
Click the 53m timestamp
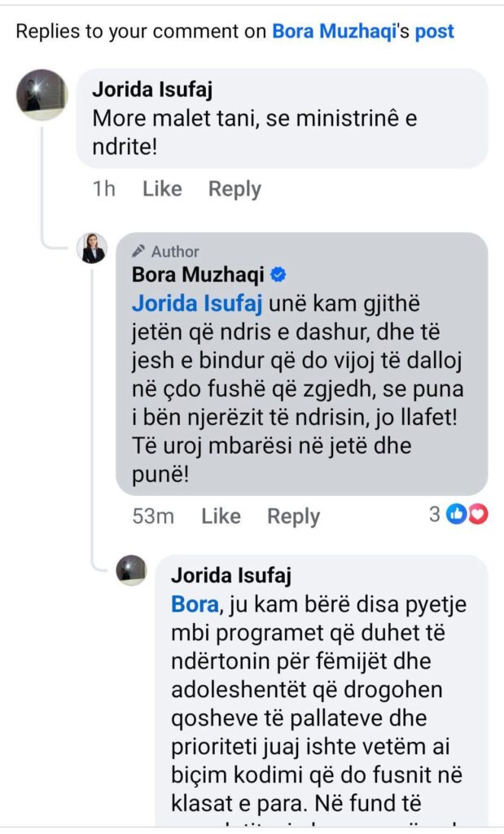[x=153, y=516]
